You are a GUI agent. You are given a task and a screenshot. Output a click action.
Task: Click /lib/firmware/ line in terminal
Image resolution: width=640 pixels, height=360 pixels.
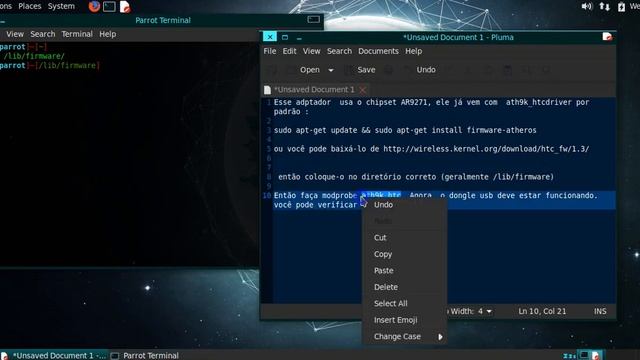[34, 56]
